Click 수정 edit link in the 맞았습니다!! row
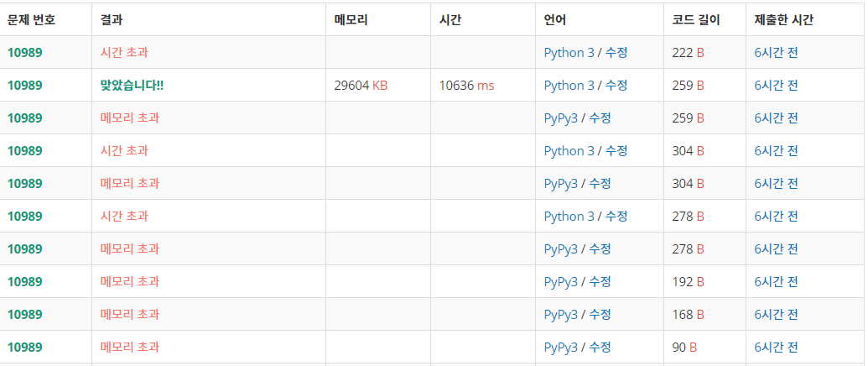The width and height of the screenshot is (868, 366). 616,86
